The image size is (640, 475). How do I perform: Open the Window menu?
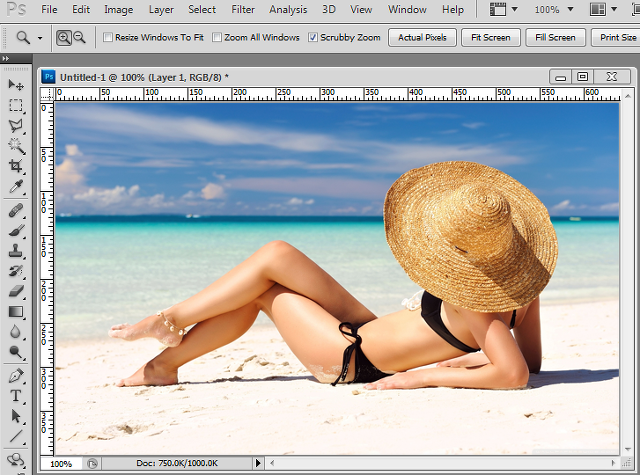tap(407, 9)
